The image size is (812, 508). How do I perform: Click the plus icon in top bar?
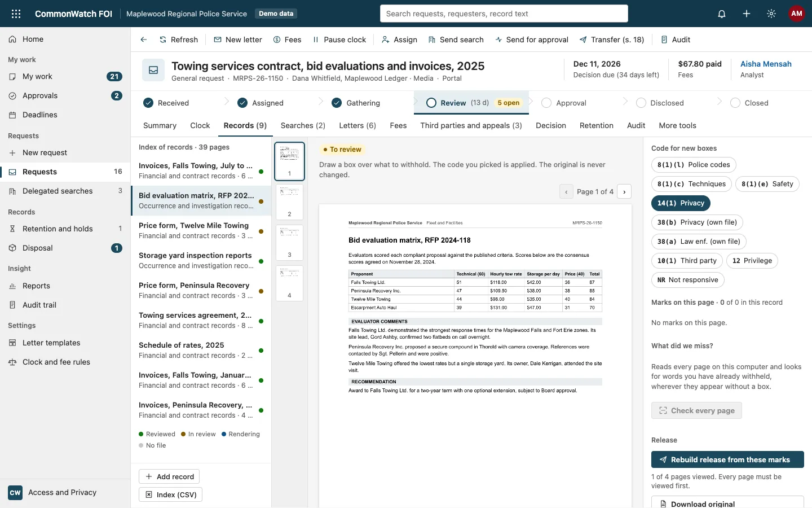(747, 14)
